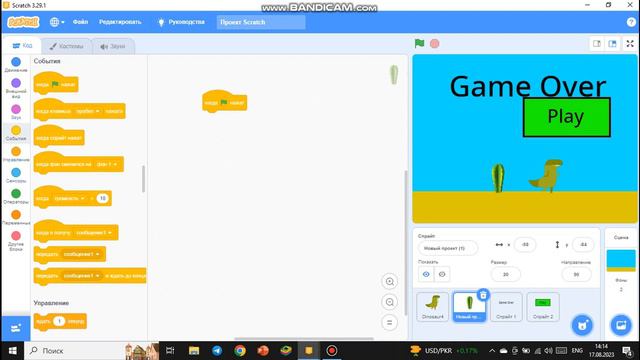Viewport: 640px width, 360px height.
Task: Select the Events (События) block category
Action: tap(16, 133)
